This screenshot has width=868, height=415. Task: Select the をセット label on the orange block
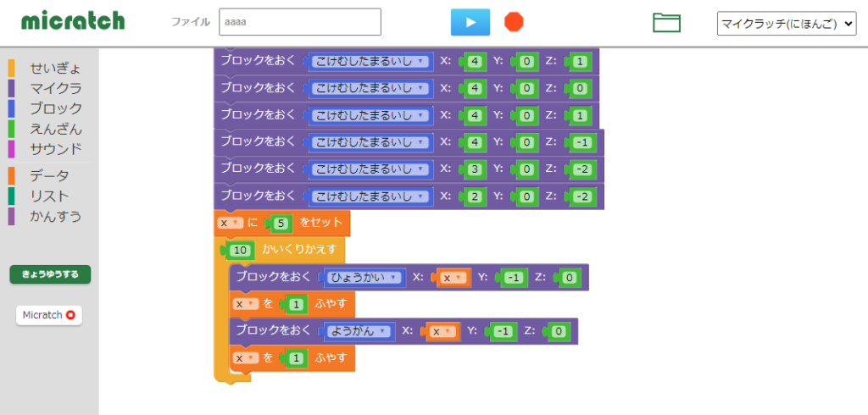tap(321, 223)
